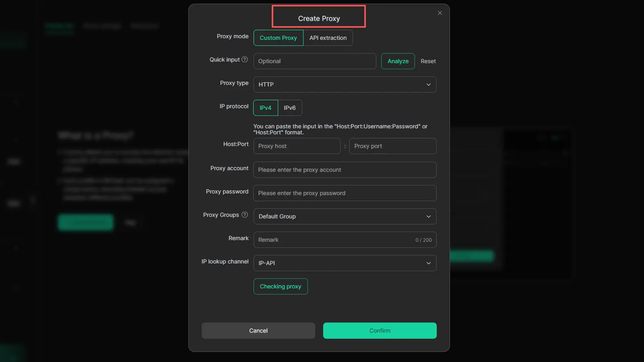Click the Proxy password field
The image size is (644, 362).
click(x=345, y=193)
